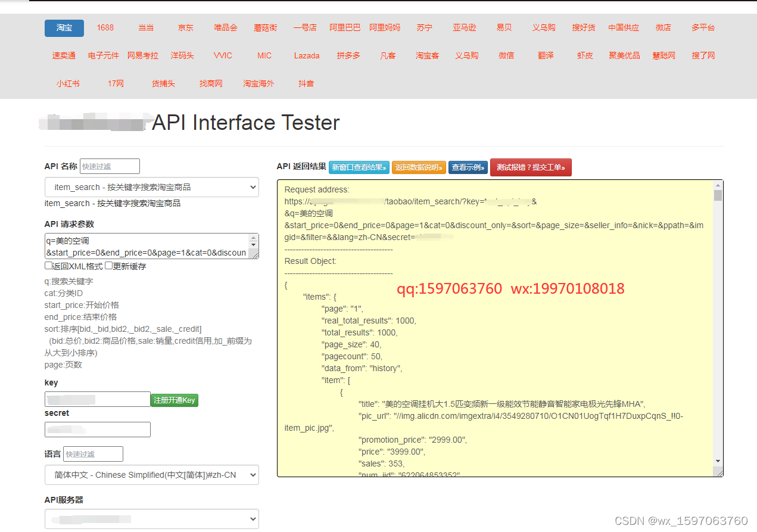Screen dimensions: 757x532
Task: Select the 抖音 tab
Action: tap(306, 84)
